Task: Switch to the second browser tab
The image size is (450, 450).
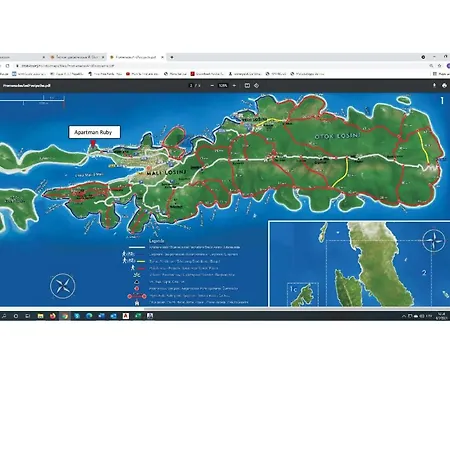Action: click(77, 57)
